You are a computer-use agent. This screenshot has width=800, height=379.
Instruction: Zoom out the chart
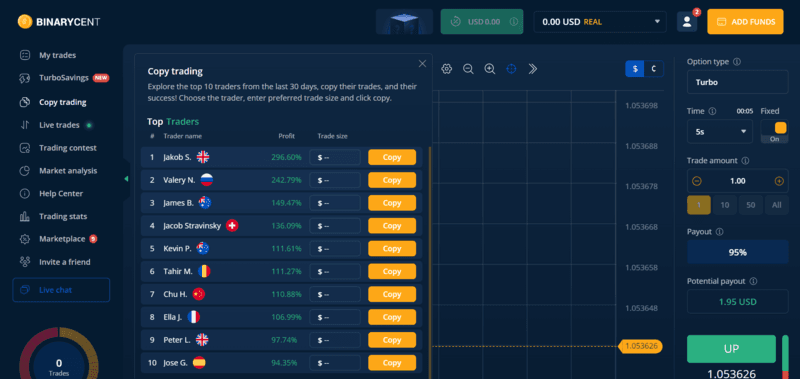[x=468, y=69]
